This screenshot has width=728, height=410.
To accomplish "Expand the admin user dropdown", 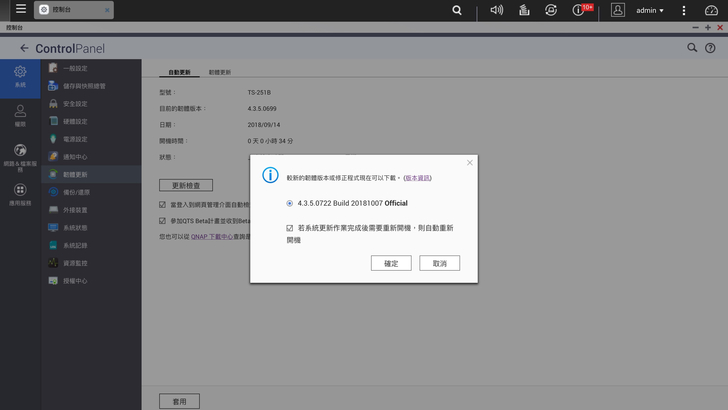I will click(650, 10).
